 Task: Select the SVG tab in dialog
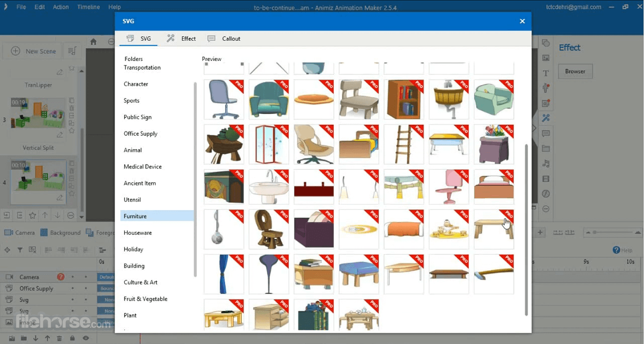pyautogui.click(x=139, y=39)
